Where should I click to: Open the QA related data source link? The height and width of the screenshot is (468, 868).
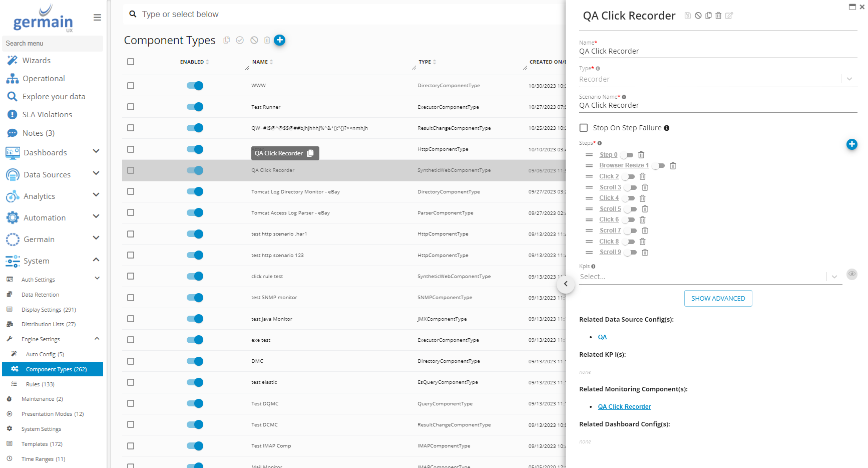(x=602, y=337)
